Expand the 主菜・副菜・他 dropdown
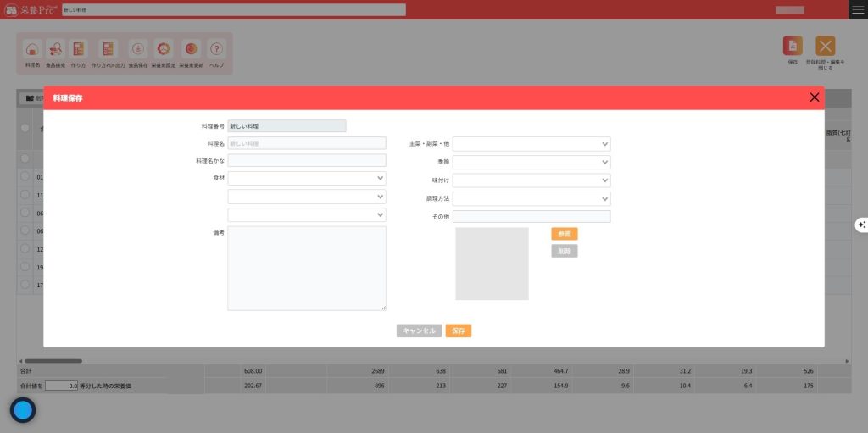868x433 pixels. (531, 144)
